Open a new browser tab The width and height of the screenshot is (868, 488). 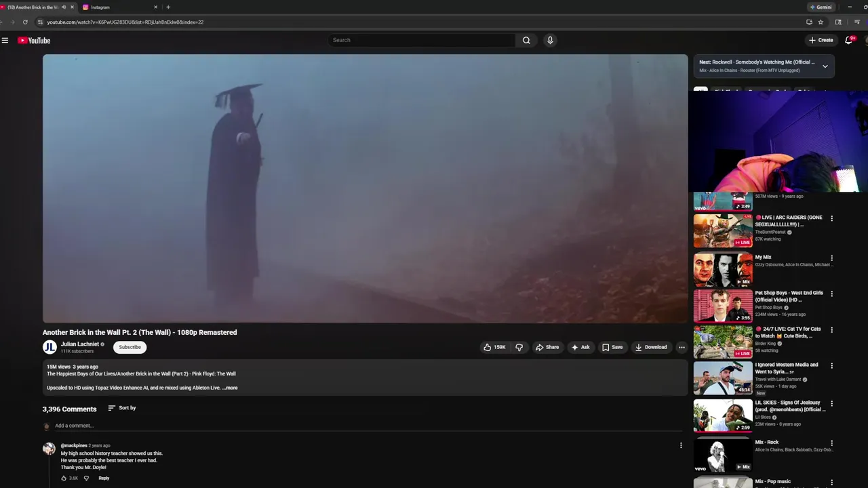[x=168, y=7]
